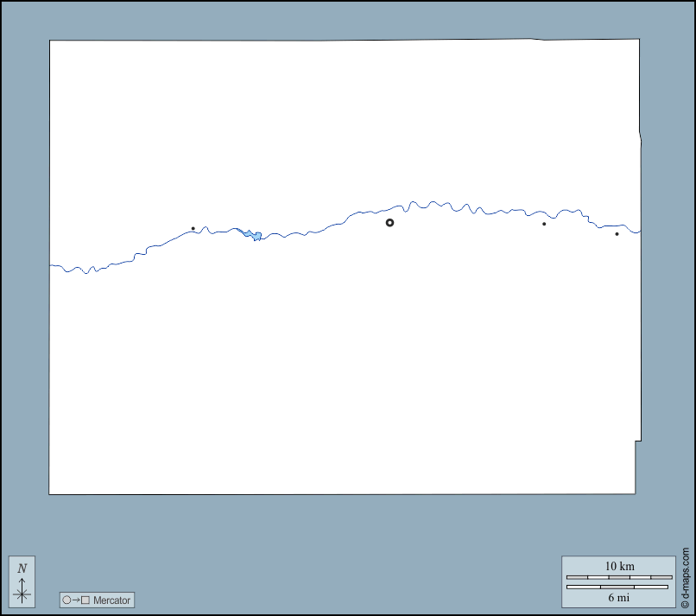Click the Mercator projection label
This screenshot has width=696, height=616.
click(x=111, y=600)
